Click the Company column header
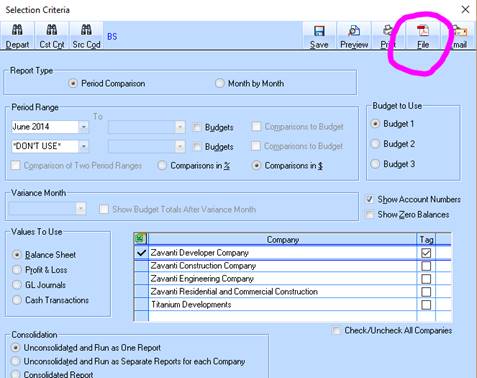 [282, 239]
